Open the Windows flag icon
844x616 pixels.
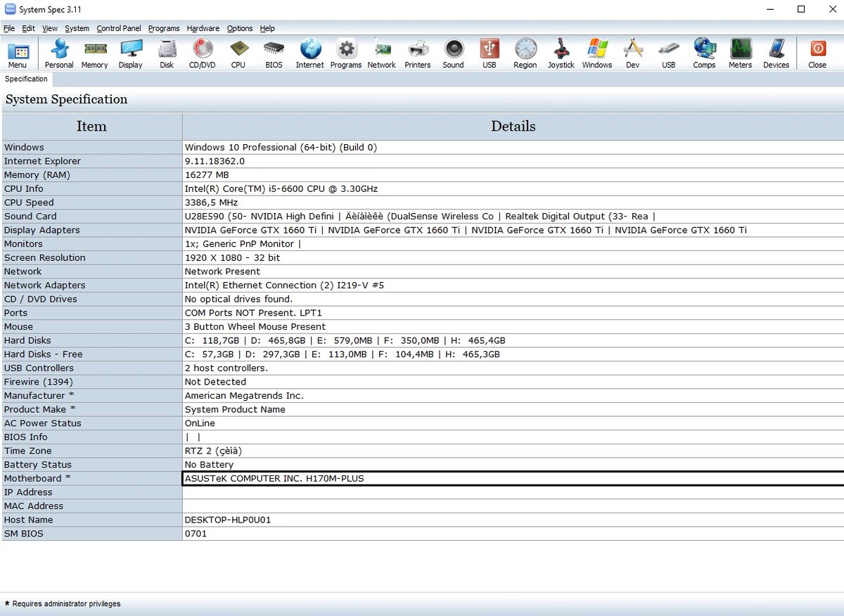point(597,54)
